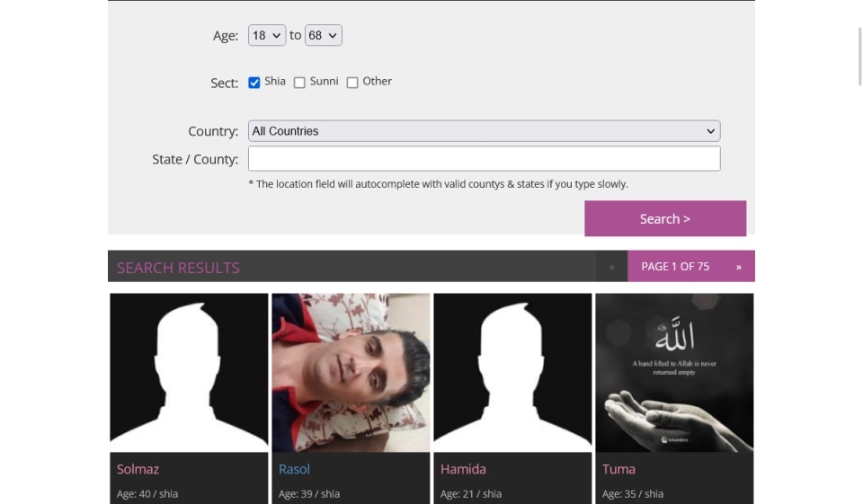Click the Page 1 of 75 indicator
863x504 pixels.
(675, 267)
